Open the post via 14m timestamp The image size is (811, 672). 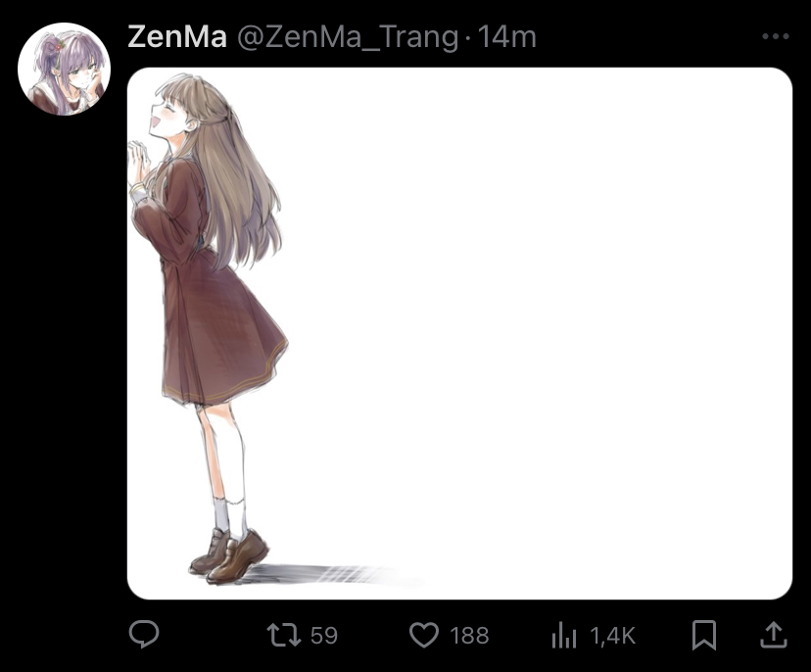pyautogui.click(x=506, y=36)
